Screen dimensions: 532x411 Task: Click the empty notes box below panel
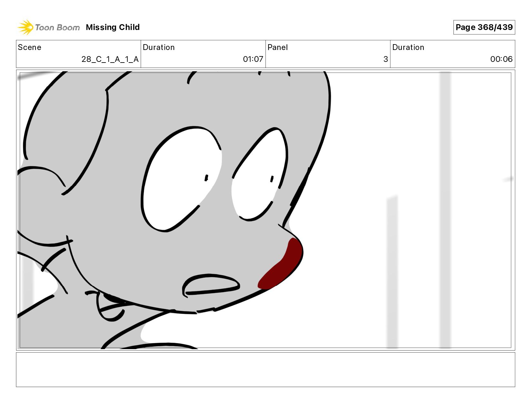pyautogui.click(x=266, y=369)
